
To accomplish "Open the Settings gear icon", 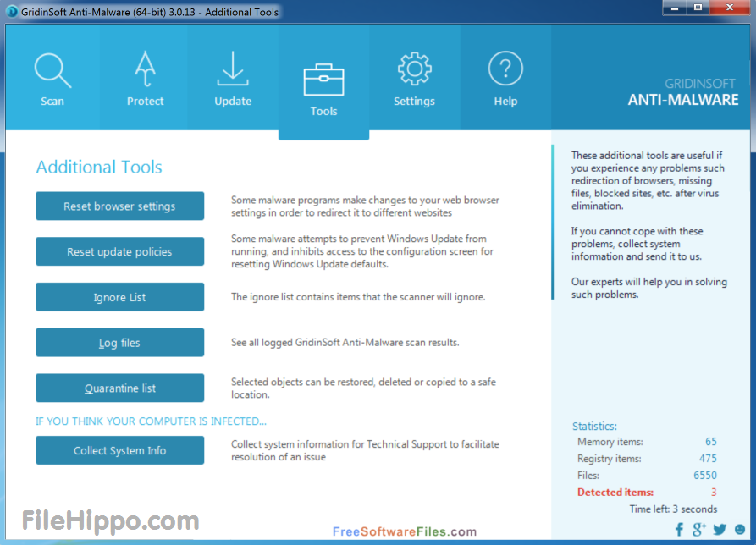I will pyautogui.click(x=414, y=69).
